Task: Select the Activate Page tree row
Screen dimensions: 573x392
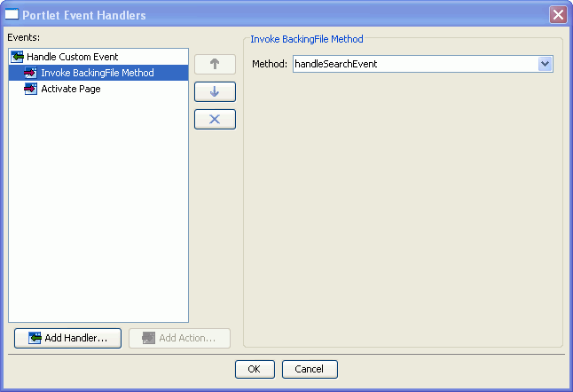Action: tap(98, 89)
